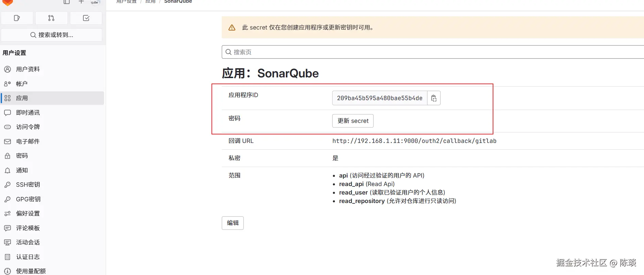The width and height of the screenshot is (644, 275).
Task: Click 应用 breadcrumb link
Action: point(150,2)
